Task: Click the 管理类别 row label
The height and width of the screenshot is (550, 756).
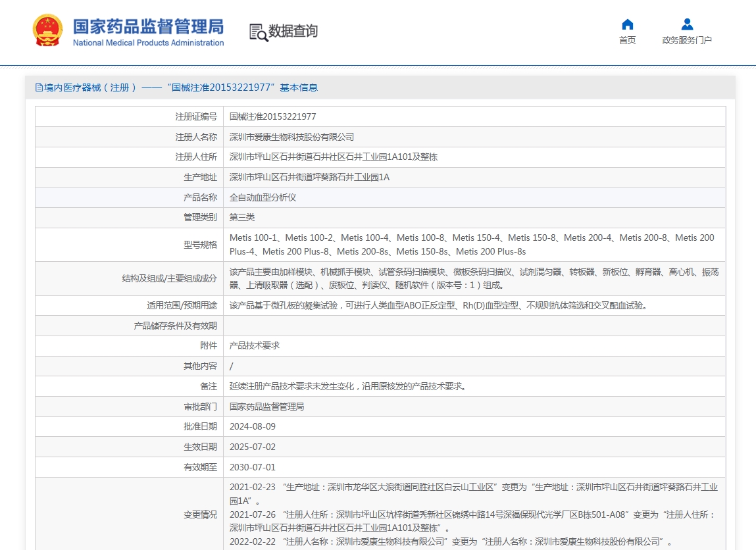Action: [x=201, y=217]
